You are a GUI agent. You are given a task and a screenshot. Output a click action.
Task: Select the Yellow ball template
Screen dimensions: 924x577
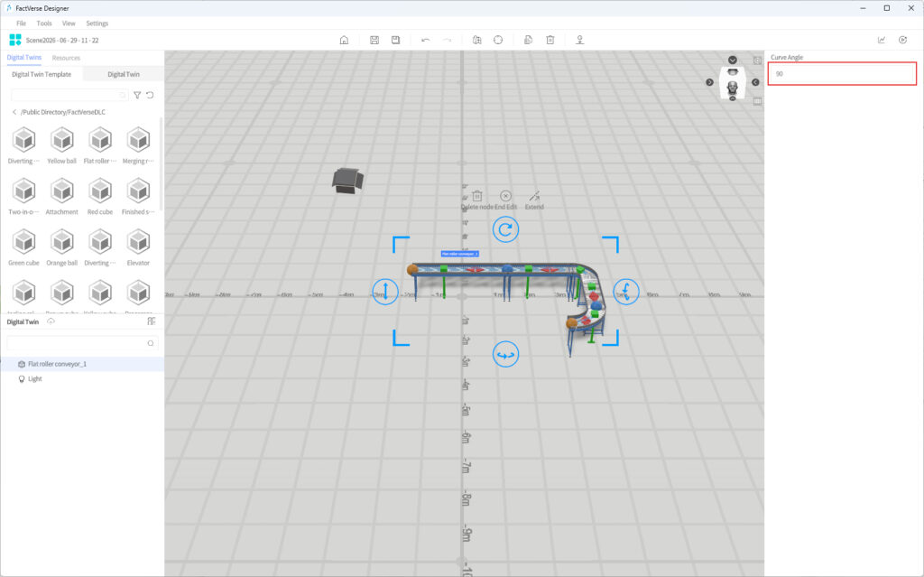(x=62, y=145)
